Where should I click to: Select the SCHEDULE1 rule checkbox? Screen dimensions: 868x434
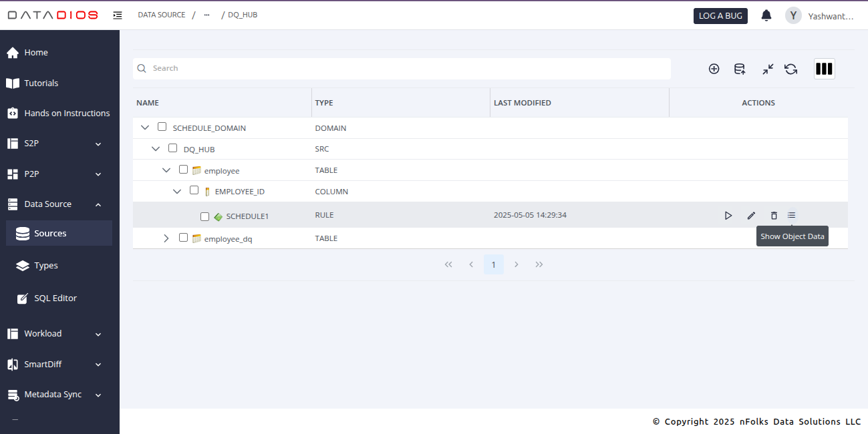205,216
